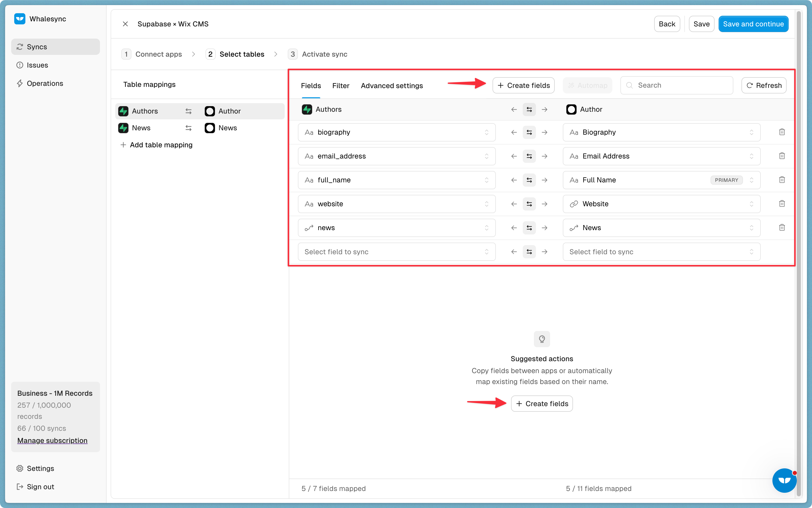Click the lightbulb suggested actions icon
This screenshot has width=812, height=508.
coord(542,339)
